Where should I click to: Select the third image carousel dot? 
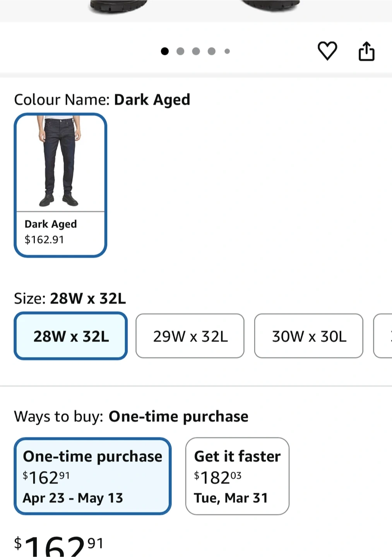(196, 51)
